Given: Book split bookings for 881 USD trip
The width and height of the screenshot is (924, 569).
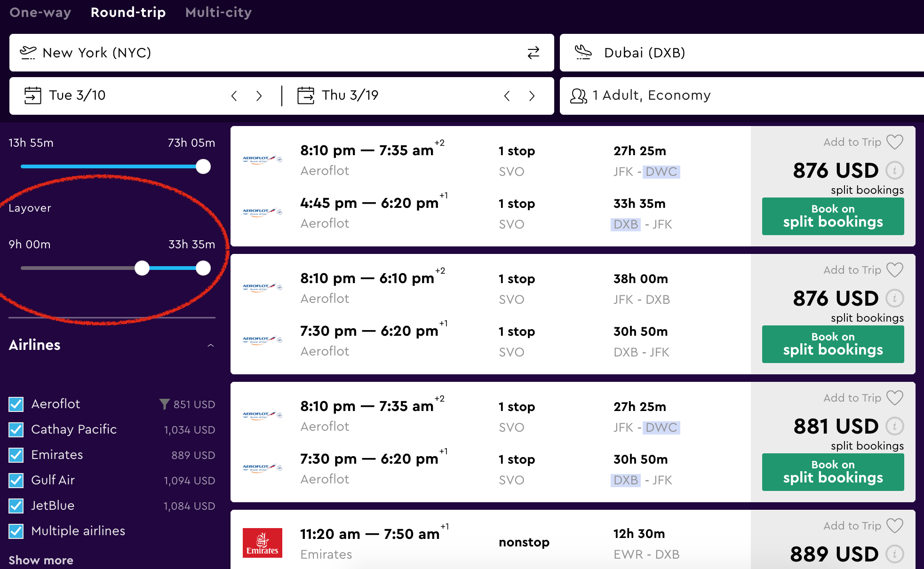Looking at the screenshot, I should (x=833, y=472).
